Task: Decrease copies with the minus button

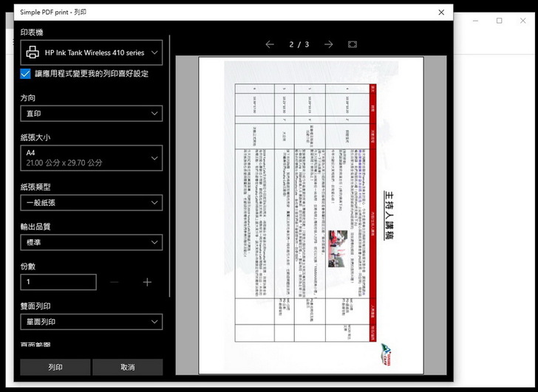Action: pos(115,282)
